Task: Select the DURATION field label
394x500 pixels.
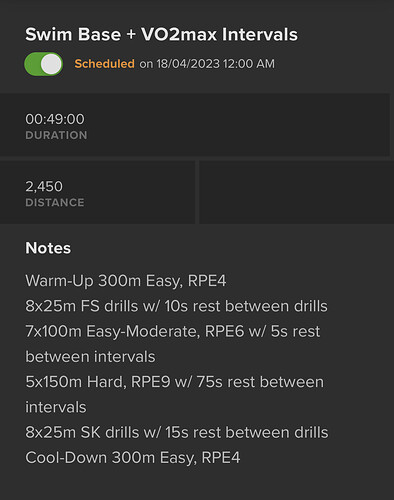Action: coord(56,135)
